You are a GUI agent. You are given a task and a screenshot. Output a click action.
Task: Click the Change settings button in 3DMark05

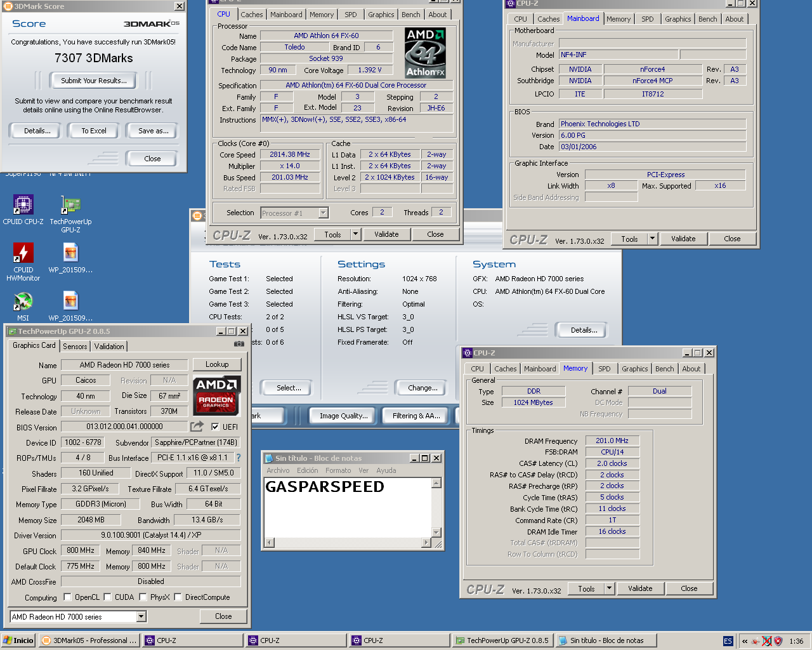pos(422,388)
